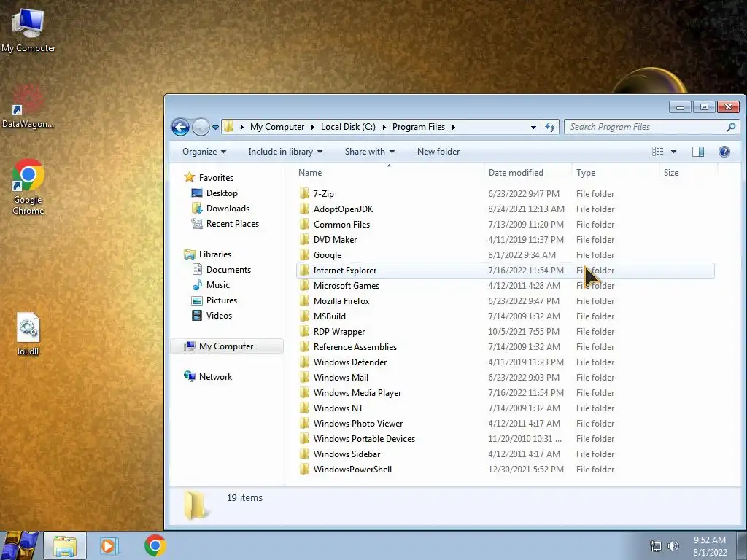Select the Reference Assemblies folder name
The height and width of the screenshot is (560, 747).
tap(355, 346)
